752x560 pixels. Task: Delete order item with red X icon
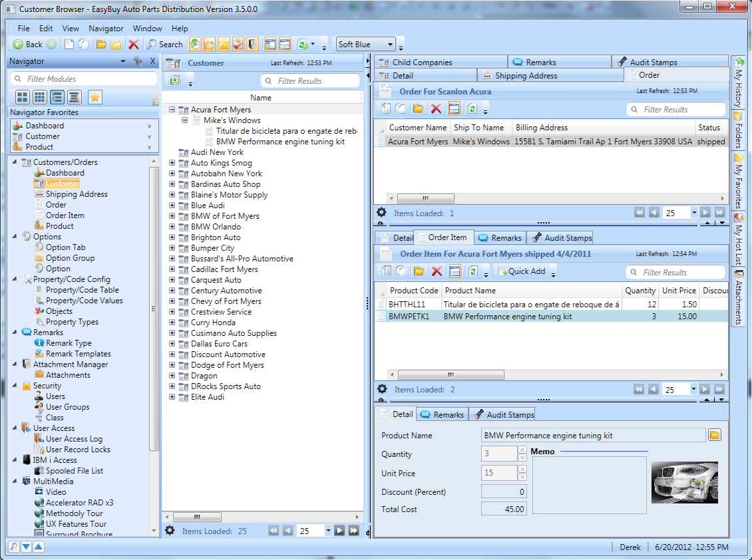click(x=437, y=271)
